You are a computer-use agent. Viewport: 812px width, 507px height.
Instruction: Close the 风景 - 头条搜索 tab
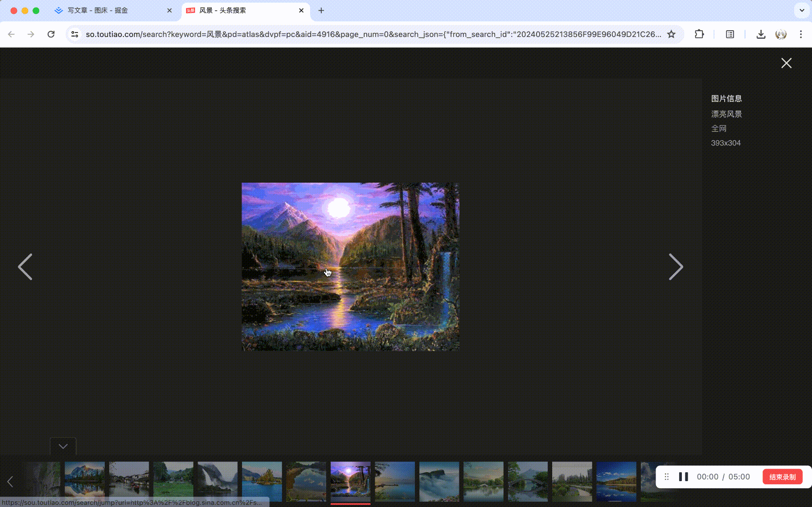(x=301, y=10)
